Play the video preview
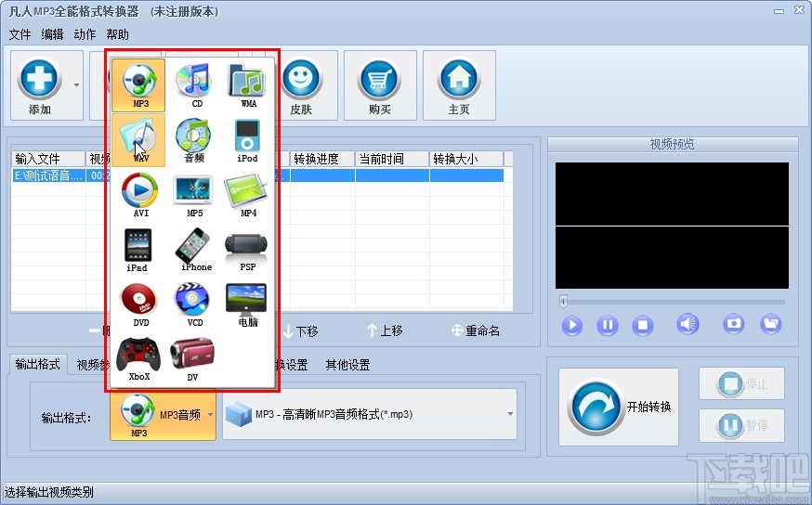Image resolution: width=812 pixels, height=505 pixels. point(571,326)
